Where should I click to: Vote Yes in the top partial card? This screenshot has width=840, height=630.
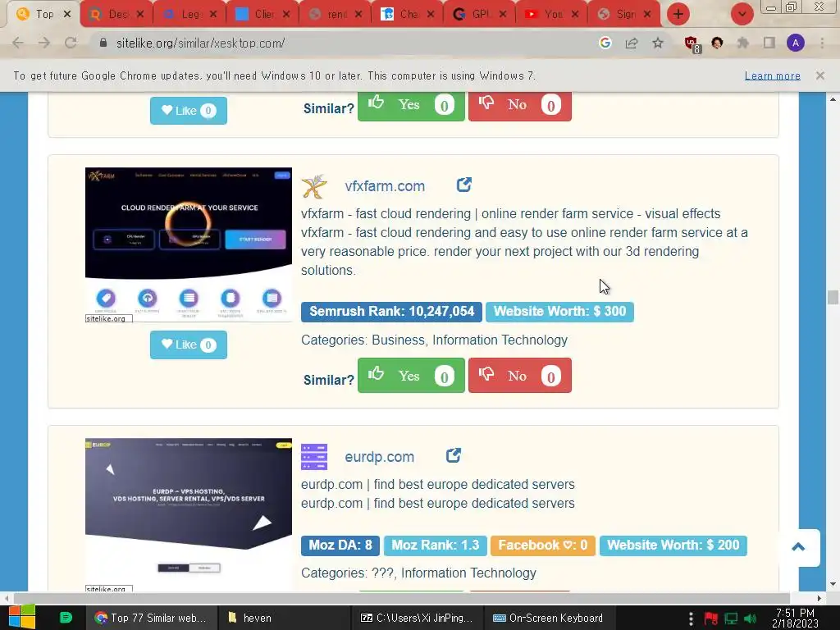[411, 106]
